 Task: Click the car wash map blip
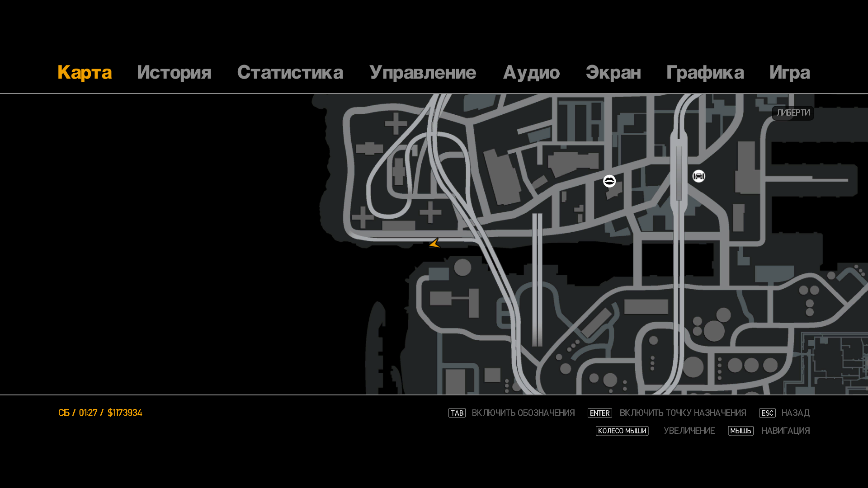click(x=698, y=176)
